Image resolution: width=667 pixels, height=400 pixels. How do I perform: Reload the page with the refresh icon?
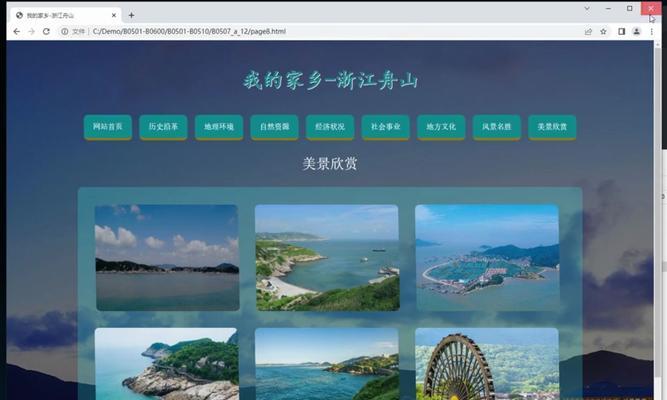pos(46,31)
